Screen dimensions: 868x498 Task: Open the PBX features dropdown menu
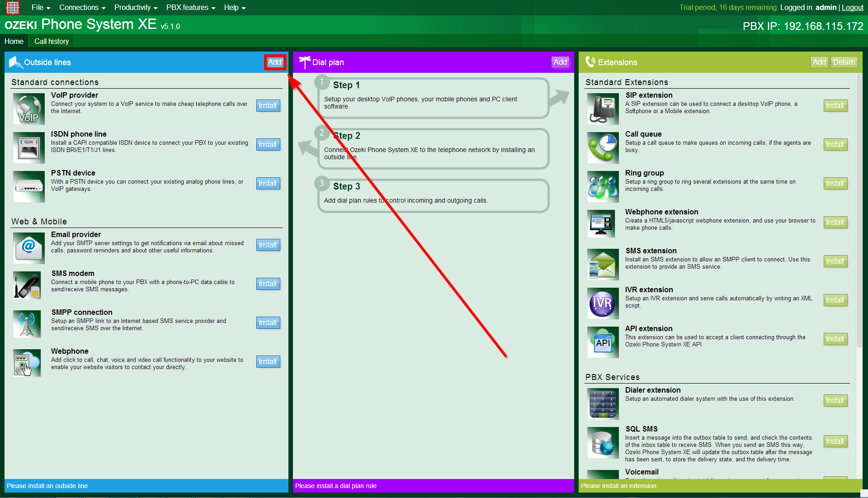pos(190,7)
